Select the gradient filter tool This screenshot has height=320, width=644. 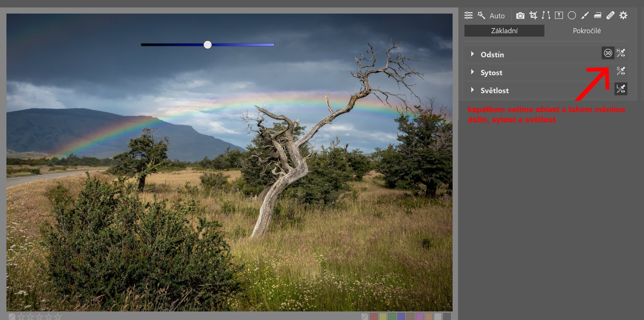(559, 15)
